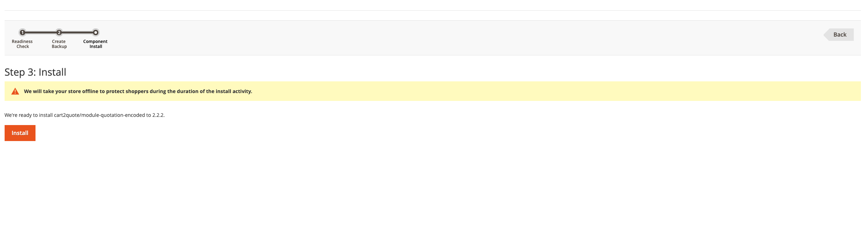Click the red warning triangle icon

(x=15, y=91)
